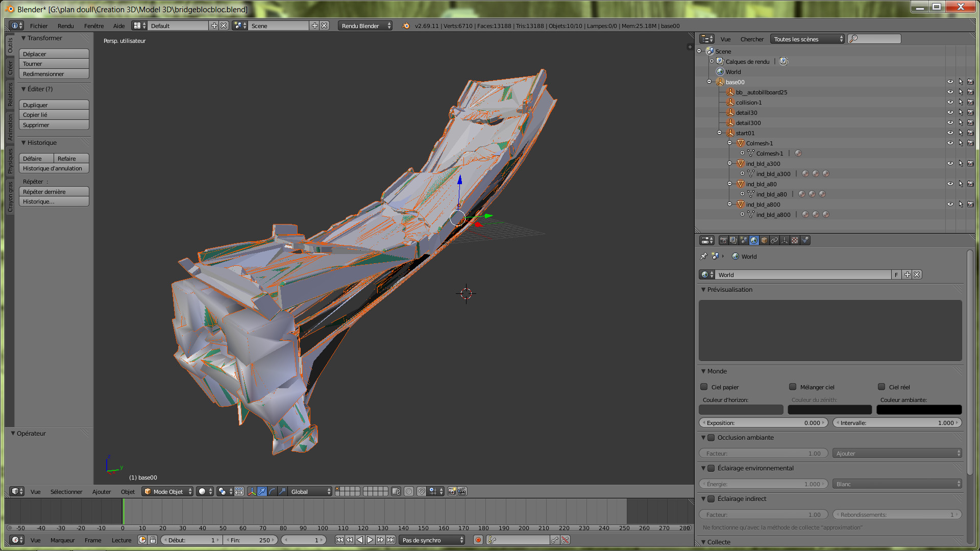Open the Mode Objet mode dropdown

(x=168, y=491)
